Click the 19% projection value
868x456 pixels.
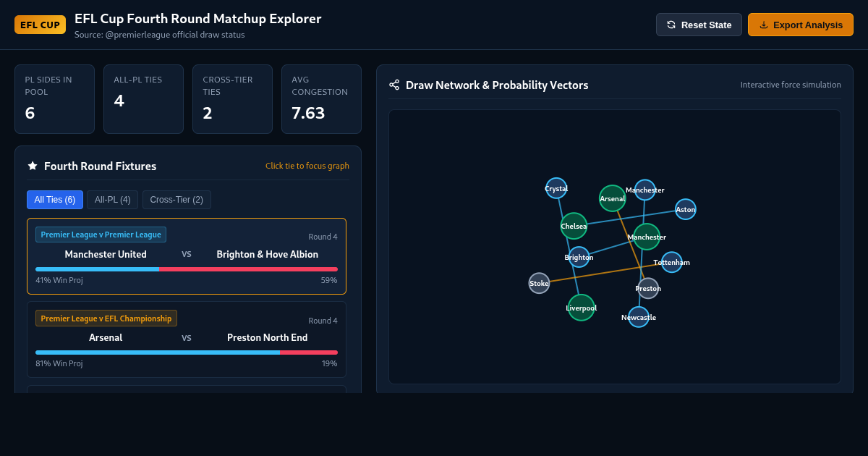click(329, 363)
